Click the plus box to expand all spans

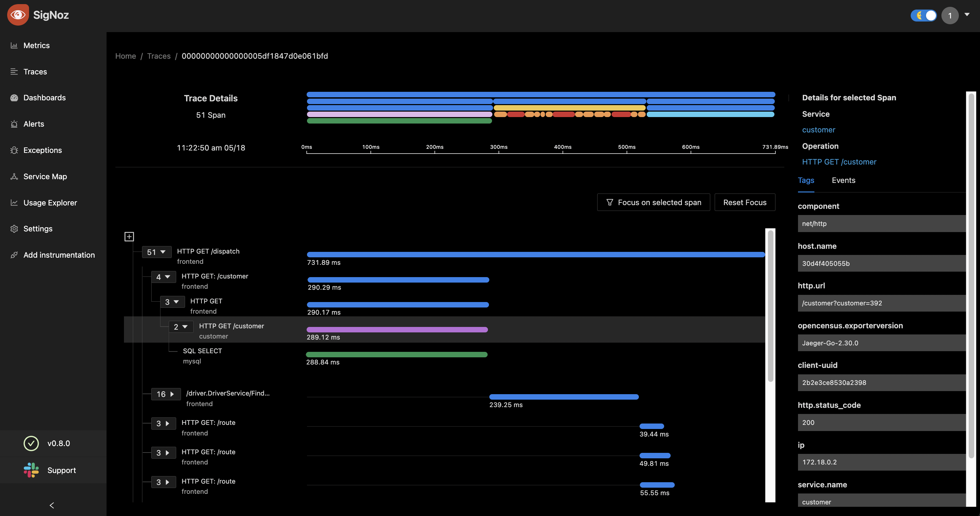(129, 237)
